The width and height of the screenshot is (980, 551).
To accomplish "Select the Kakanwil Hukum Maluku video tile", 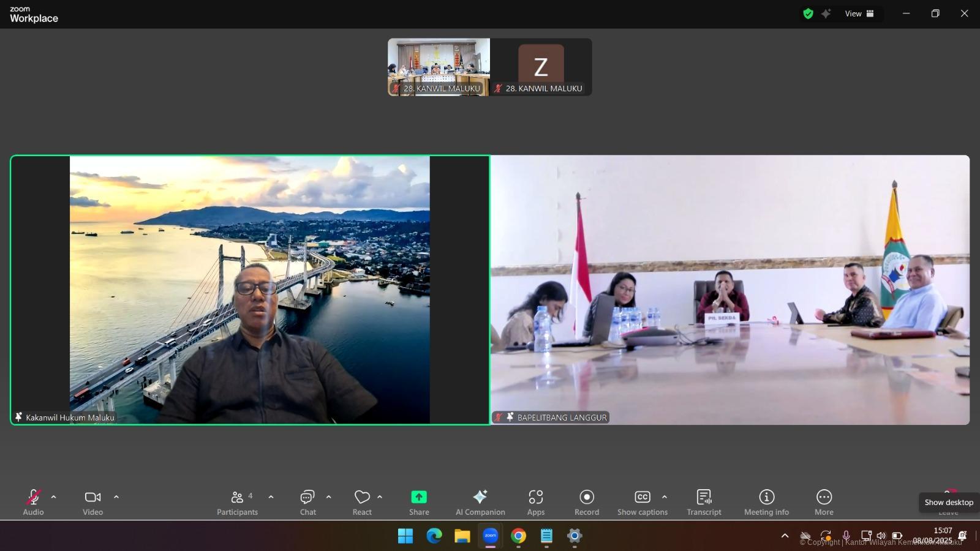I will 250,290.
